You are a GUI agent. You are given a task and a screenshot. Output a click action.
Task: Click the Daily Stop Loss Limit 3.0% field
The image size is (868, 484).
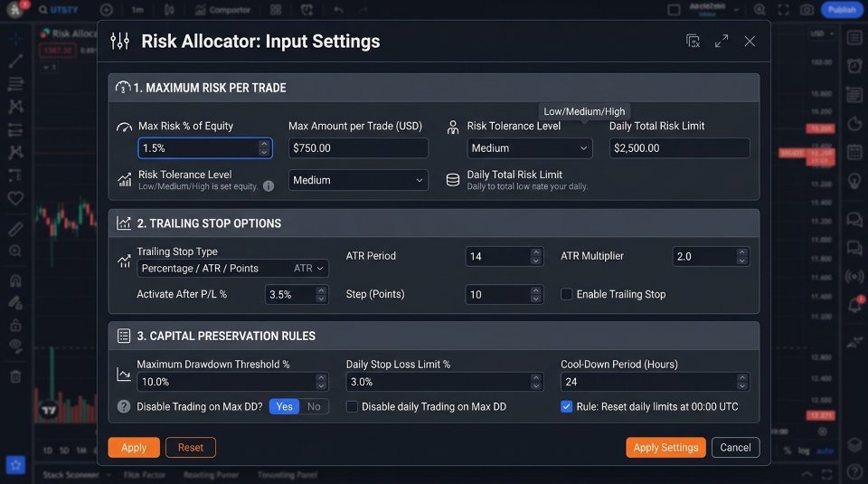pyautogui.click(x=445, y=382)
